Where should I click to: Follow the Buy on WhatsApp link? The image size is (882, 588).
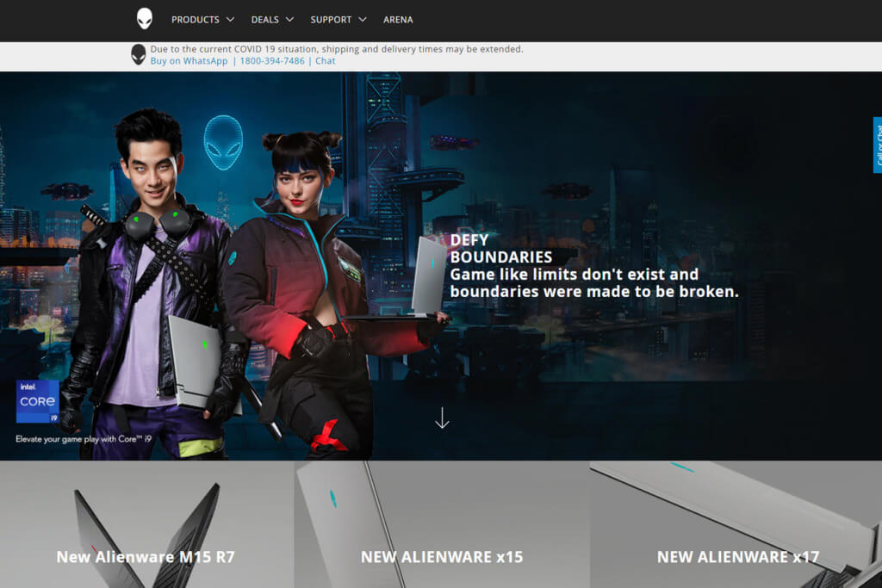189,61
